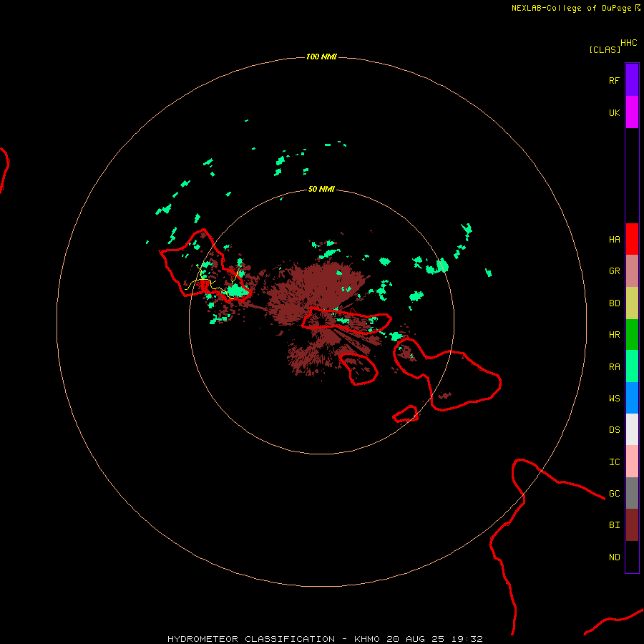Click the GR pink-brown legend swatch
This screenshot has height=644, width=644.
tap(632, 271)
